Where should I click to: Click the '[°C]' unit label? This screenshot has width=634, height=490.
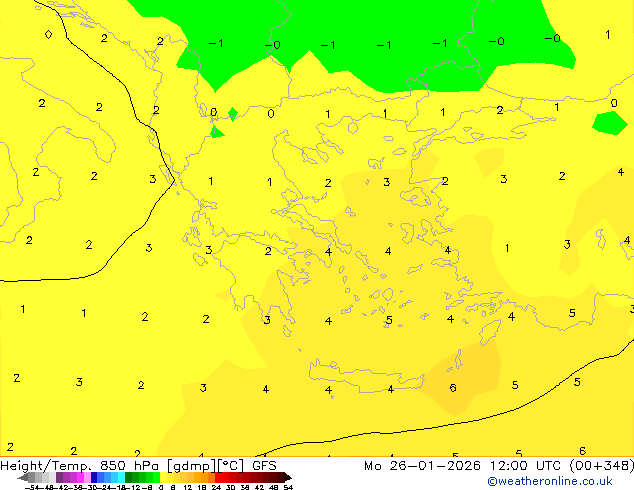click(x=231, y=466)
